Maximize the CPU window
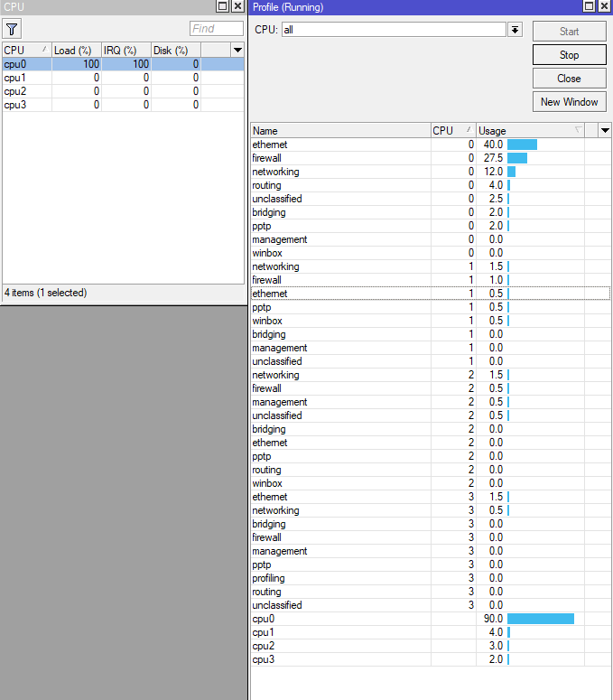Screen dimensions: 613x700 [x=222, y=6]
